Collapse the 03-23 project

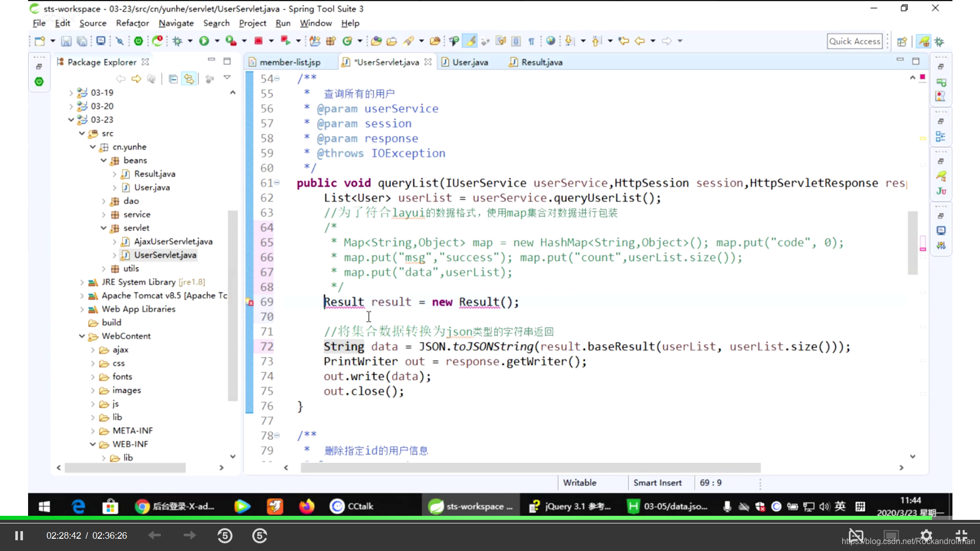[x=71, y=120]
